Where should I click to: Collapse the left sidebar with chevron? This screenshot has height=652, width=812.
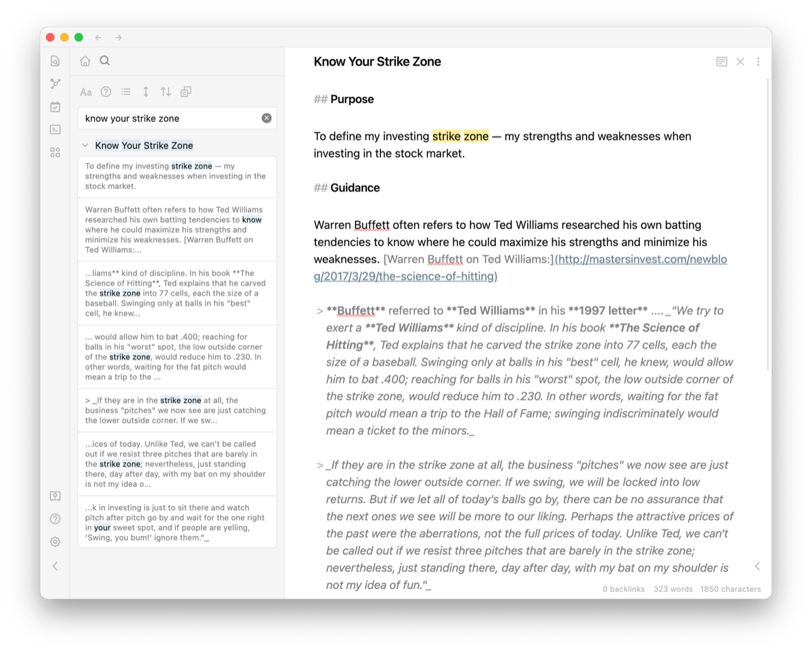55,566
